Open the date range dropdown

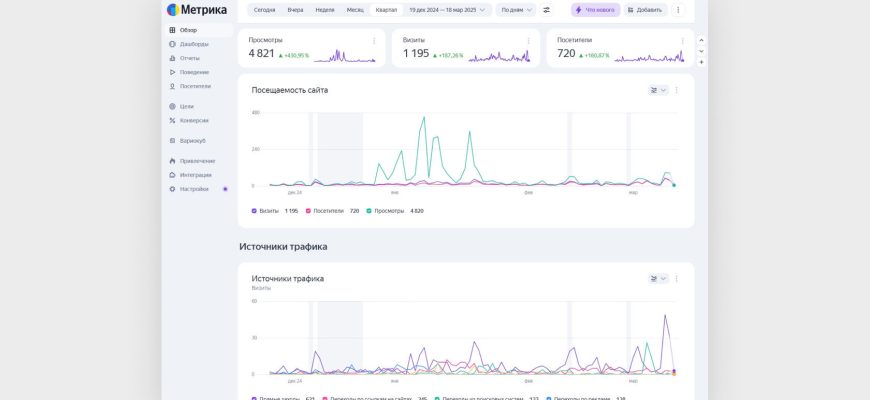click(x=447, y=10)
